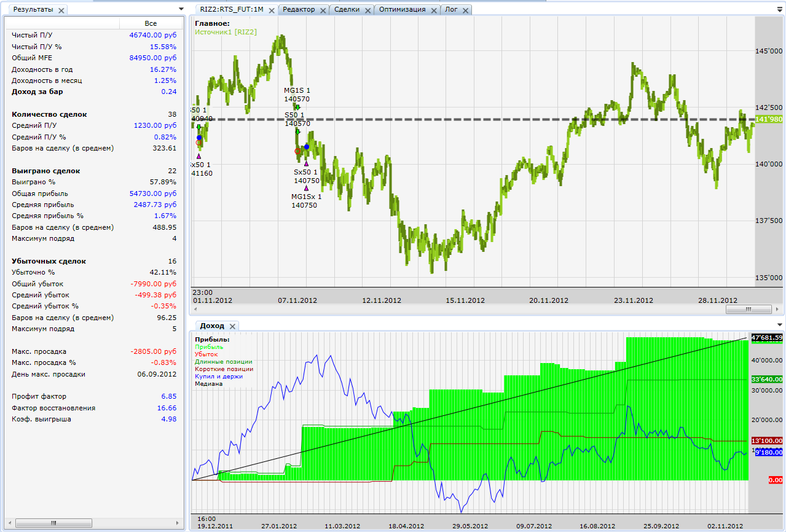Viewport: 786px width, 532px height.
Task: Click the results panel scrollbar left arrow
Action: coord(10,523)
